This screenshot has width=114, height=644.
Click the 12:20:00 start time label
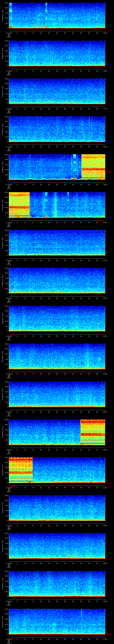[9, 260]
